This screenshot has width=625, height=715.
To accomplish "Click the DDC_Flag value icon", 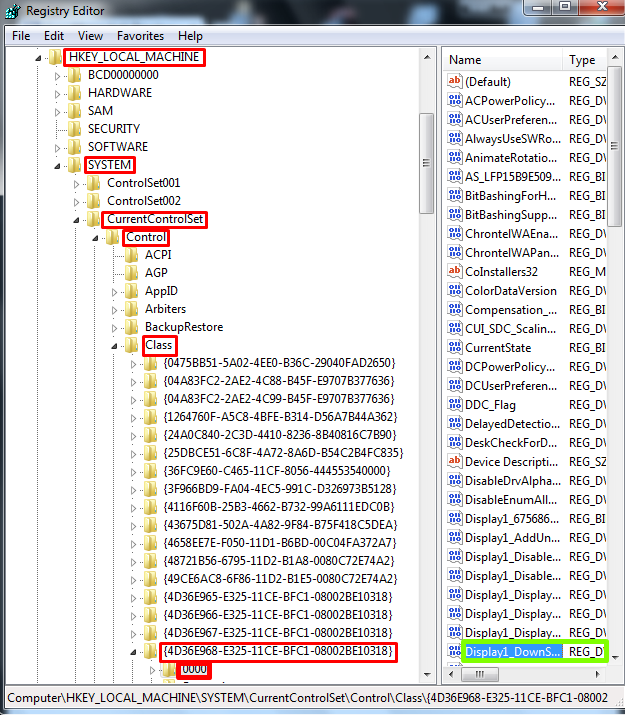I will click(455, 404).
